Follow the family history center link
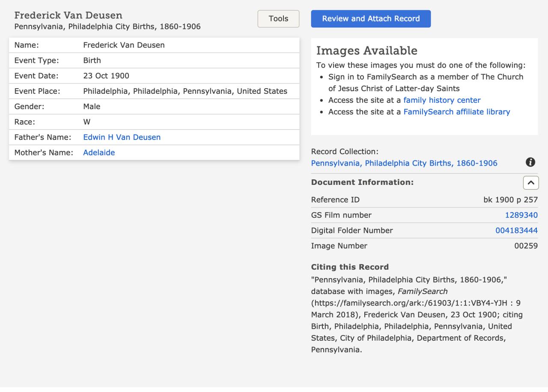Screen dimensions: 548x392 point(442,100)
